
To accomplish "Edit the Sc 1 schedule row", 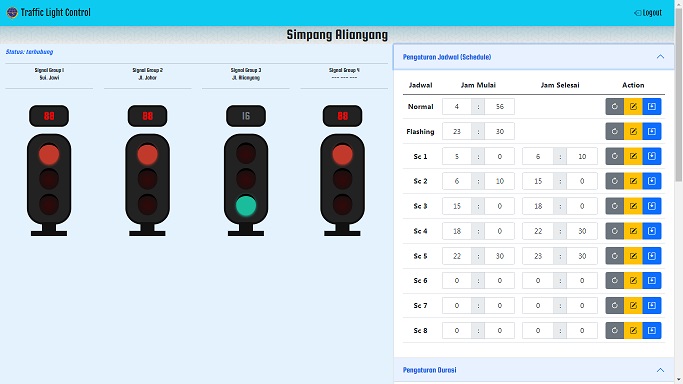I will pyautogui.click(x=633, y=156).
